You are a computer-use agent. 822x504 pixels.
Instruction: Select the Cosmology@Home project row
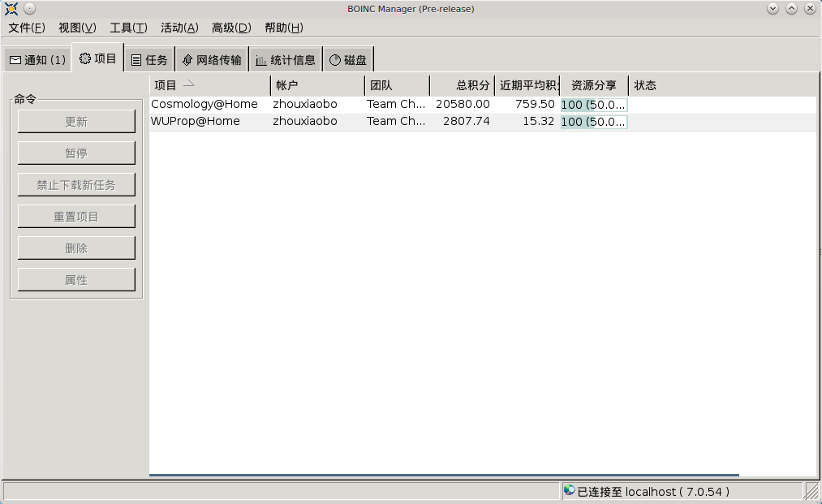tap(482, 105)
